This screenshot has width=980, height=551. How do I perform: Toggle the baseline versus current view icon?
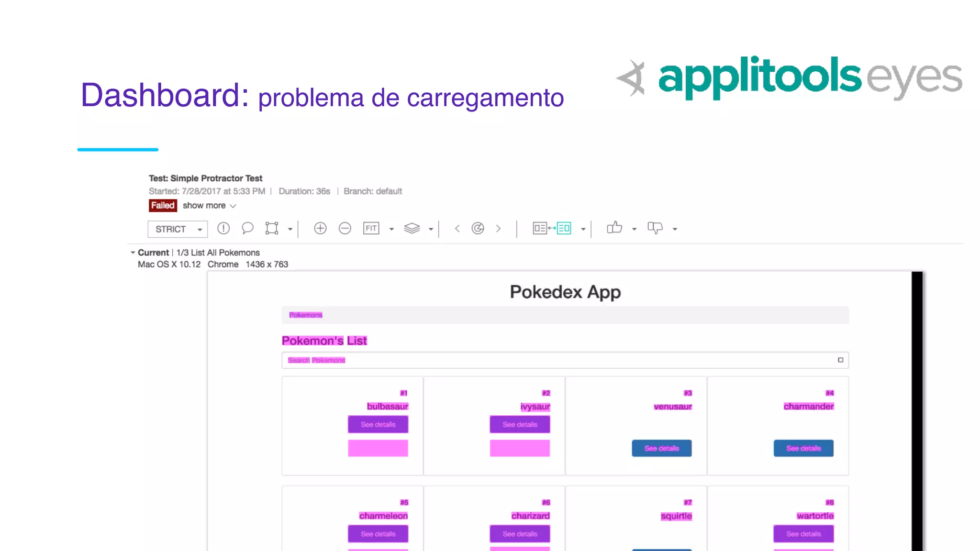coord(552,228)
